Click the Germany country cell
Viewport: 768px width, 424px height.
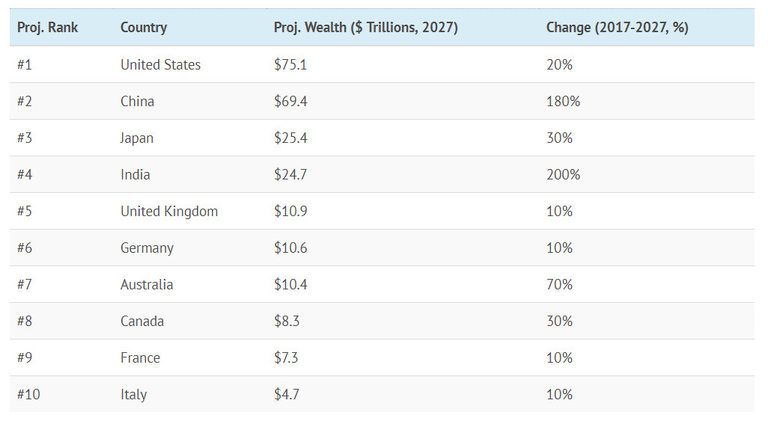click(x=147, y=248)
